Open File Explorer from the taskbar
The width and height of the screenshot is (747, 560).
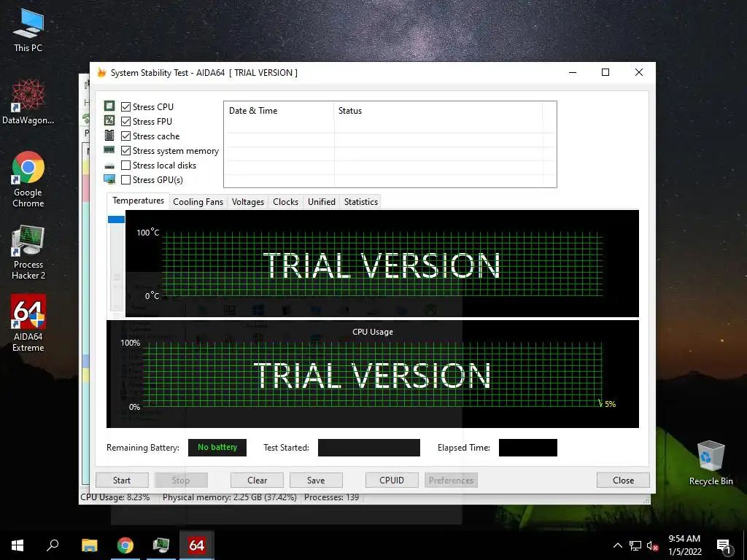89,545
